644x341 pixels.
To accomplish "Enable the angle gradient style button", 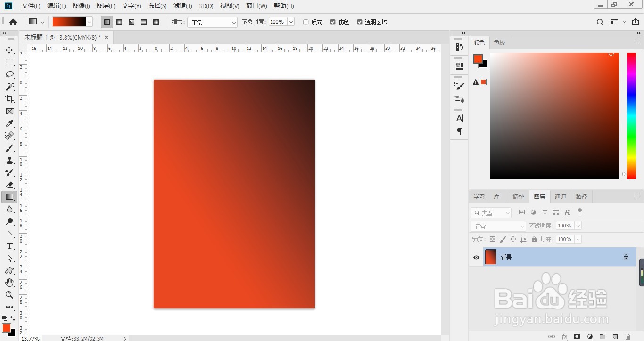I will click(x=132, y=22).
